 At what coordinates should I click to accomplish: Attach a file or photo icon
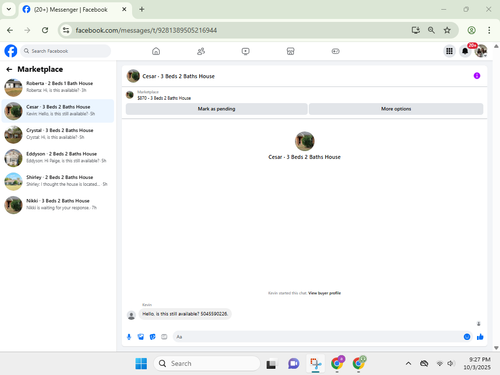(x=141, y=337)
